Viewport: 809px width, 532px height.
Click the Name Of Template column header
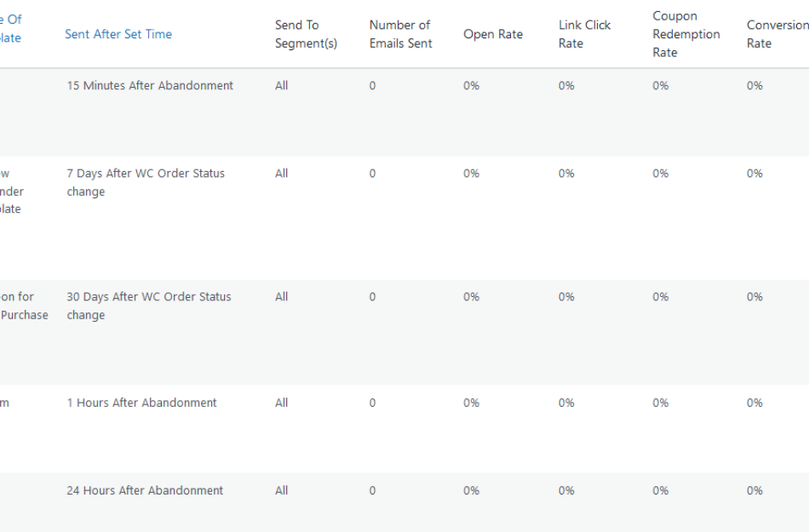[10, 26]
